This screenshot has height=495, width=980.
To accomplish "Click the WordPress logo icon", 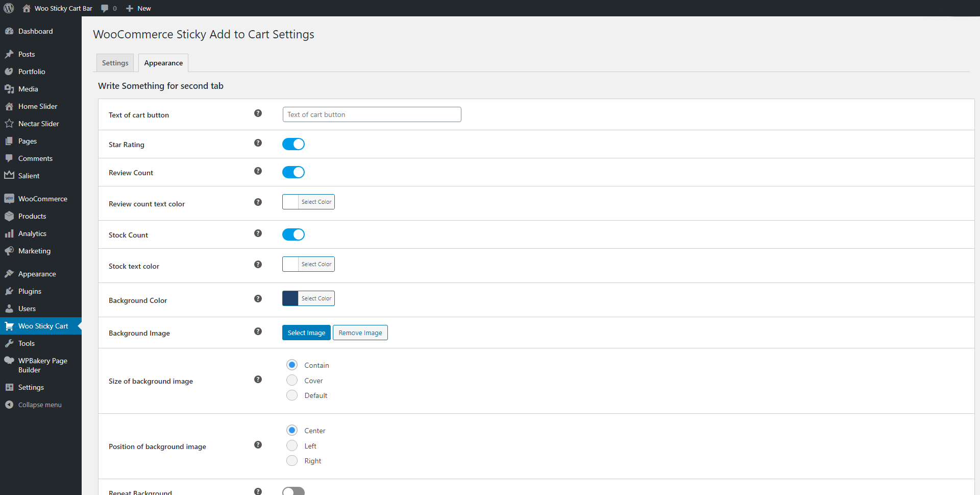I will [x=9, y=8].
